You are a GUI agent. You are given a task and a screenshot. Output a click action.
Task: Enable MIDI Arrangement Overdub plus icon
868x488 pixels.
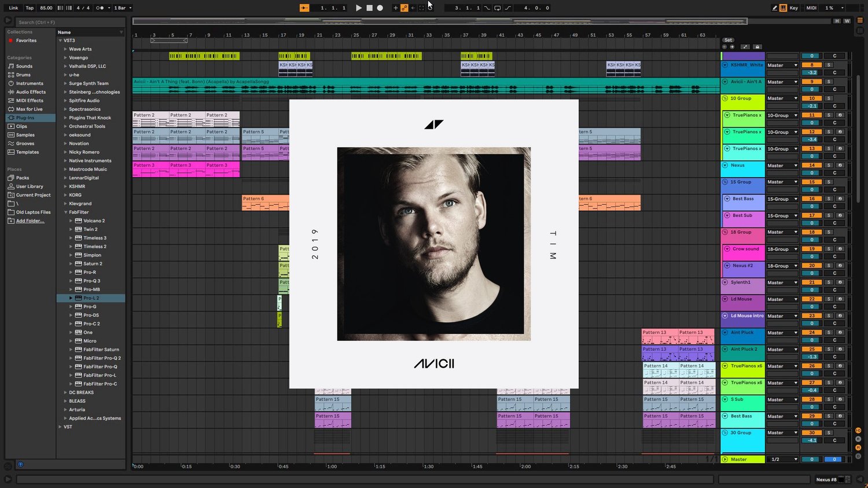click(x=396, y=8)
